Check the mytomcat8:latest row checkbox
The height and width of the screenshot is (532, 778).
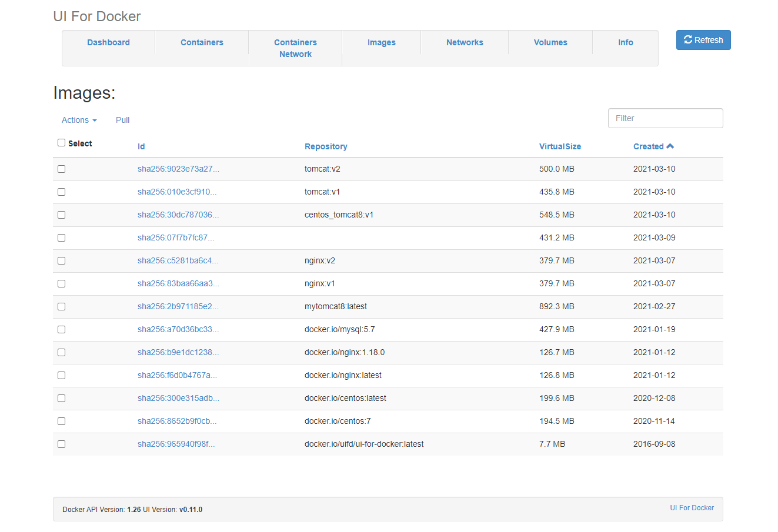click(61, 307)
